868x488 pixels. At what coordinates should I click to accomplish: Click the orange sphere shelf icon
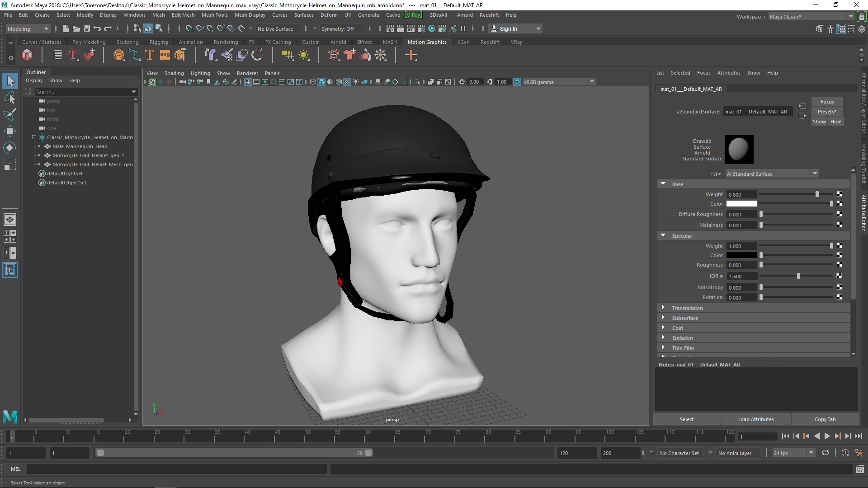pos(119,55)
